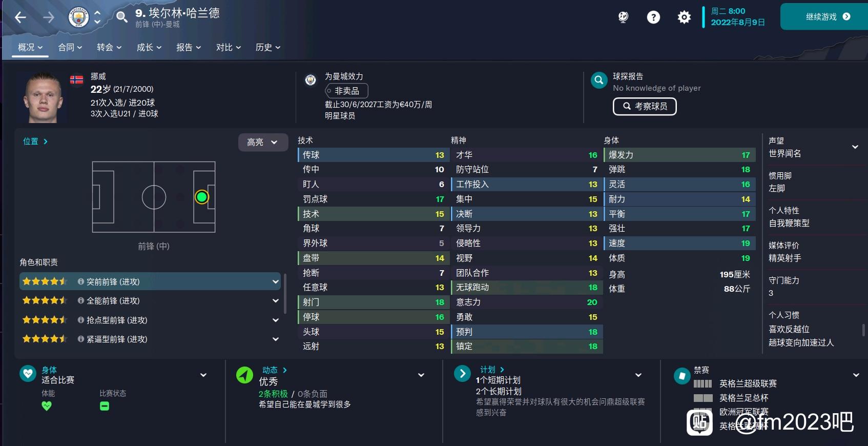868x446 pixels.
Task: Expand the 动态 优秀 panel chevron
Action: click(421, 375)
